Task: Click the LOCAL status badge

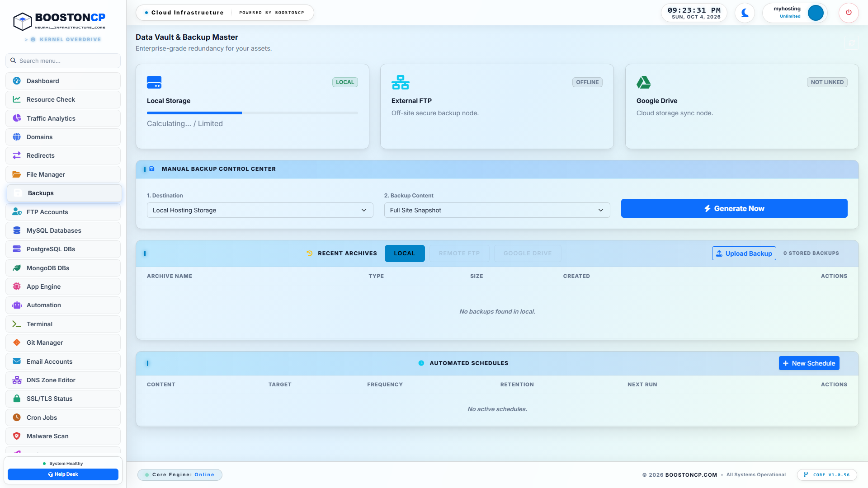Action: tap(345, 82)
